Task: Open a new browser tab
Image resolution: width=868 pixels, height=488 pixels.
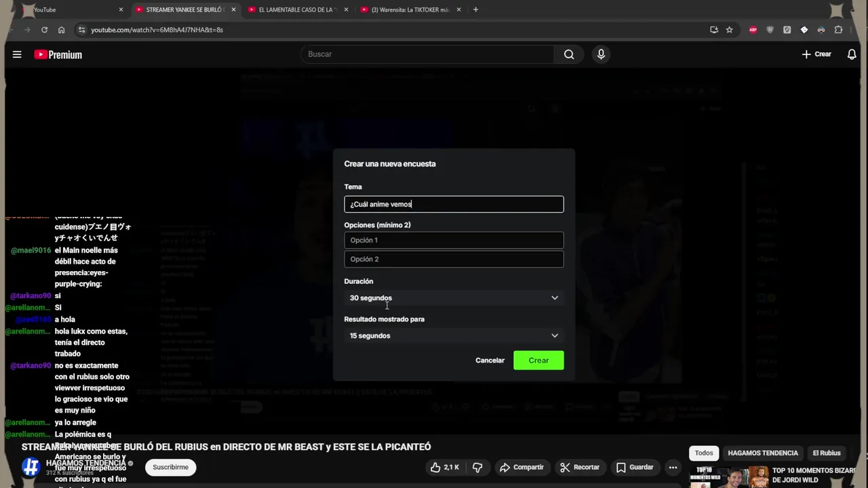Action: point(475,9)
